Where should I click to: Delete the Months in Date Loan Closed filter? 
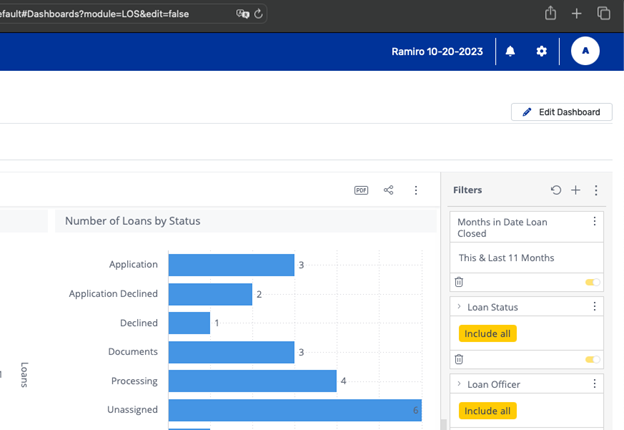click(459, 283)
